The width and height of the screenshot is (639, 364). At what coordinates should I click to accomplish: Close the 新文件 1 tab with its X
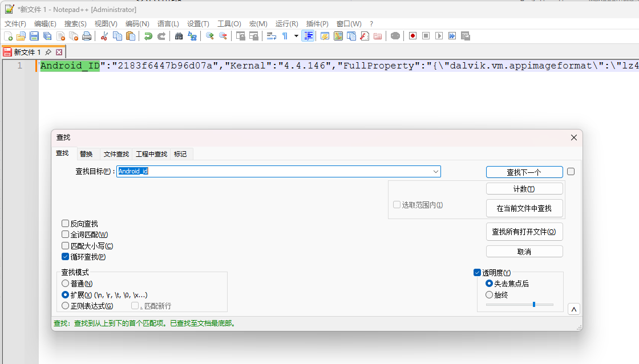click(59, 52)
